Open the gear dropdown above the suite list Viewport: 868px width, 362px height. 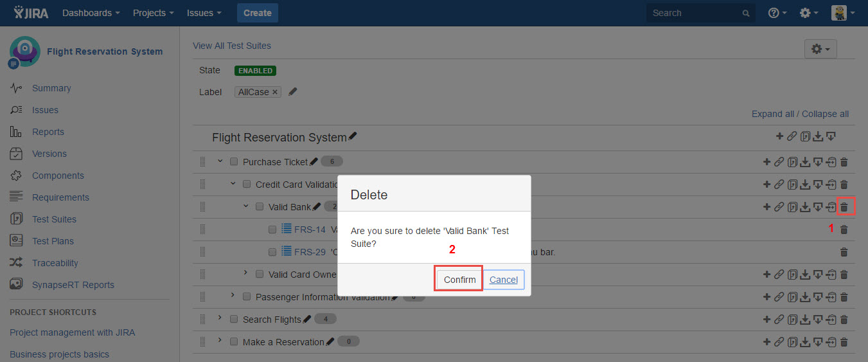point(820,49)
